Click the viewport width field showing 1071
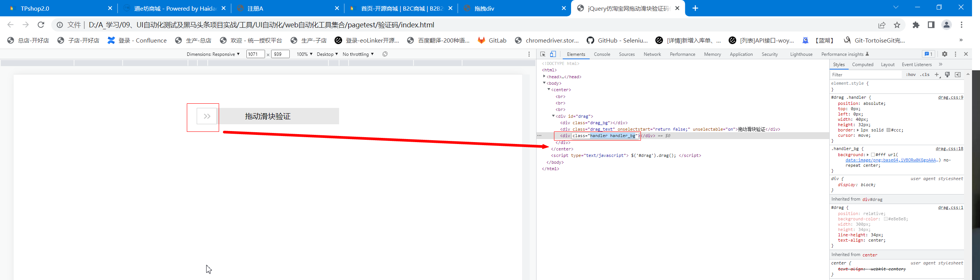The height and width of the screenshot is (280, 980). pyautogui.click(x=255, y=54)
